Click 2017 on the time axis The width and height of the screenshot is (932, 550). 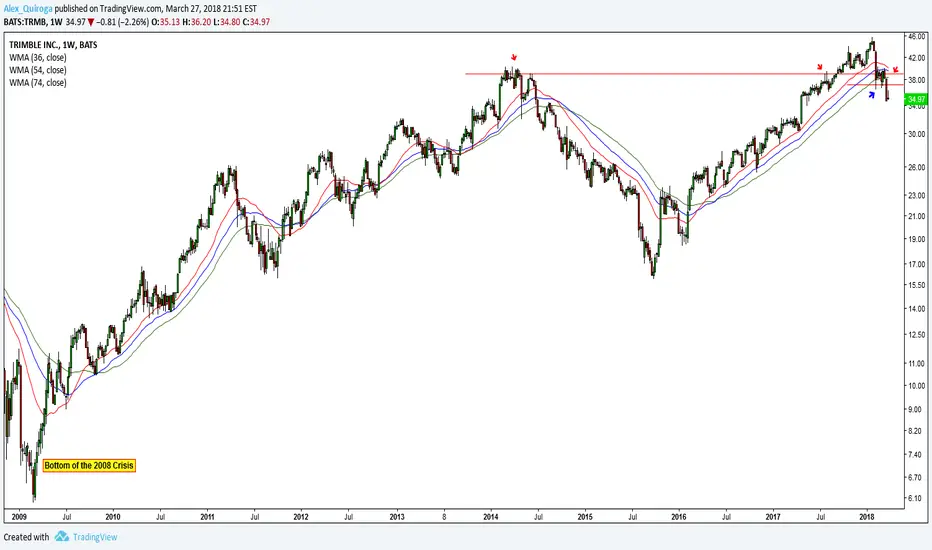[773, 517]
